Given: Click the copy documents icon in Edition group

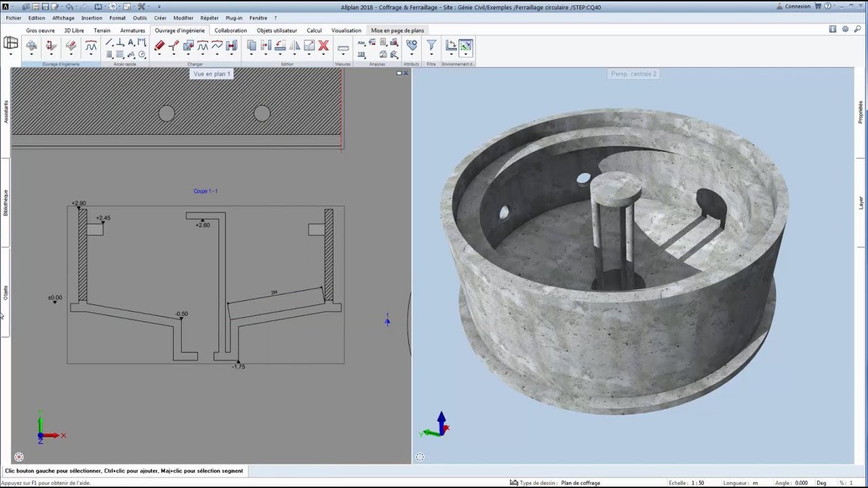Looking at the screenshot, I should (252, 45).
